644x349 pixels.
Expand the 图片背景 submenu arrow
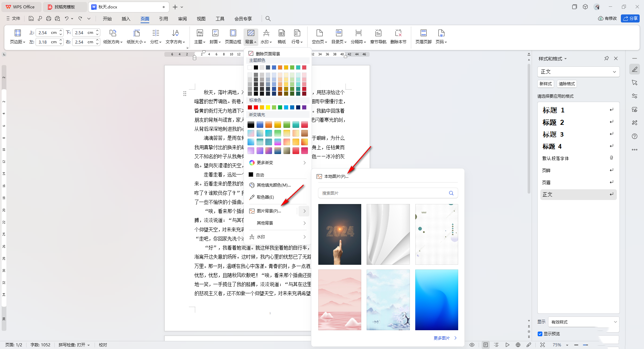tap(304, 211)
